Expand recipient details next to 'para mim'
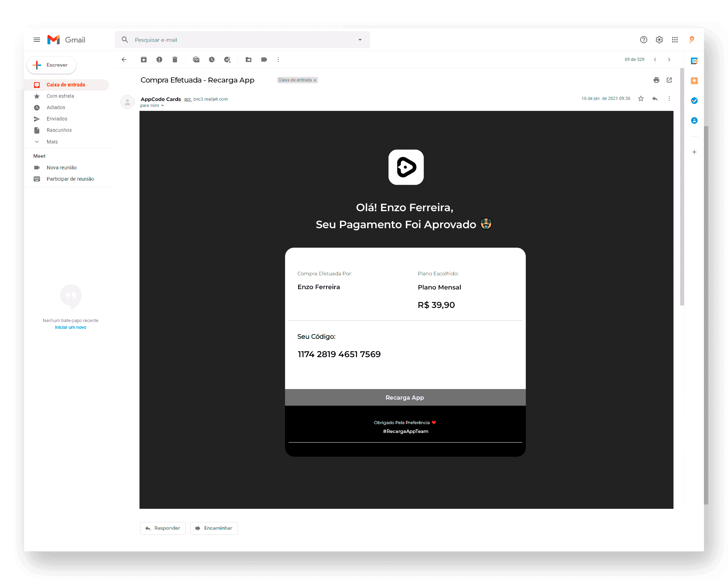Viewport: 728px width, 580px height. pos(163,106)
